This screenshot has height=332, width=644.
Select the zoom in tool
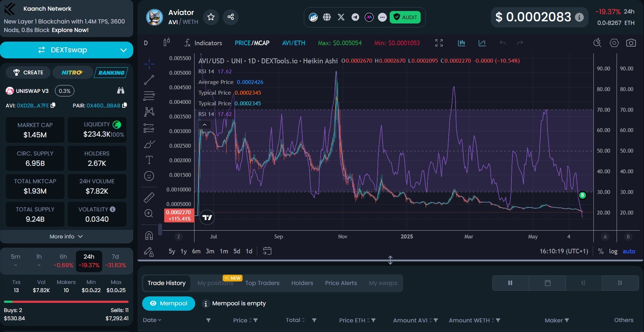pyautogui.click(x=149, y=213)
